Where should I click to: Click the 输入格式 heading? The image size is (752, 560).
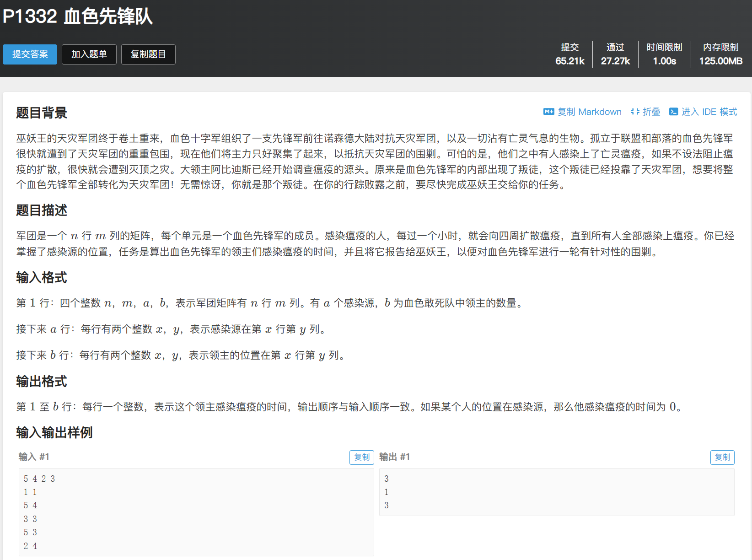(42, 277)
